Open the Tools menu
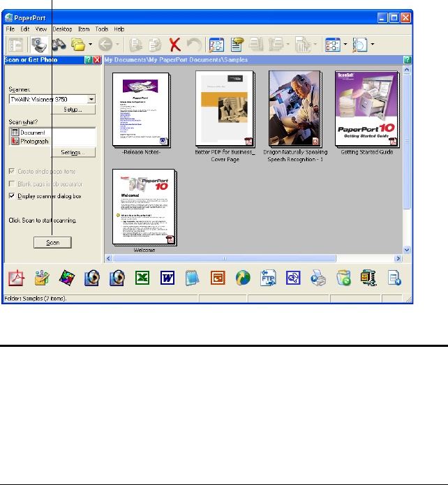The image size is (448, 485). (101, 29)
